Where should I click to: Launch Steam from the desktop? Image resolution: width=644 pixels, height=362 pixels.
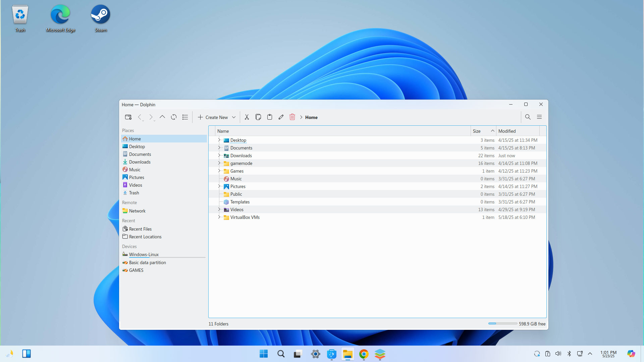click(x=101, y=18)
